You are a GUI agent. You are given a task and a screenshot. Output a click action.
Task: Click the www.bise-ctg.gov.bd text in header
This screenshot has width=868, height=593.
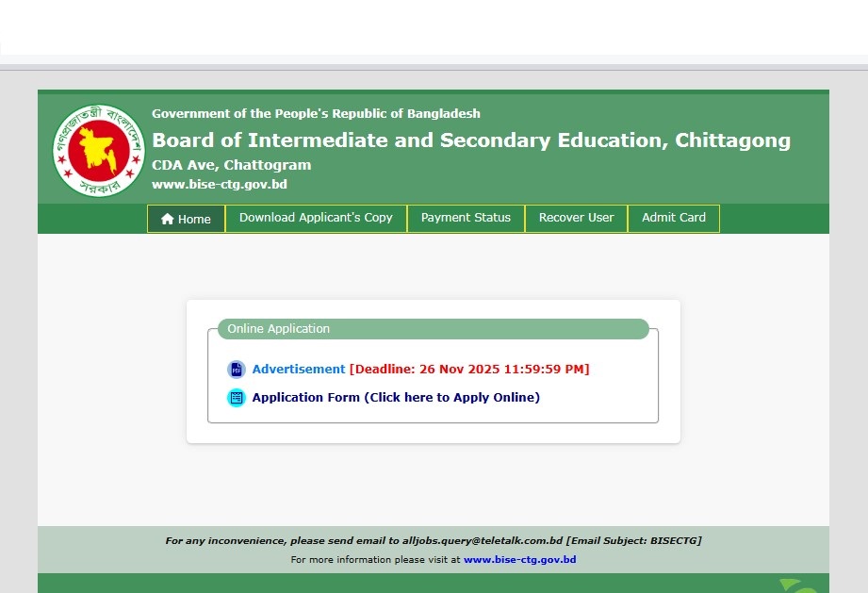[219, 185]
